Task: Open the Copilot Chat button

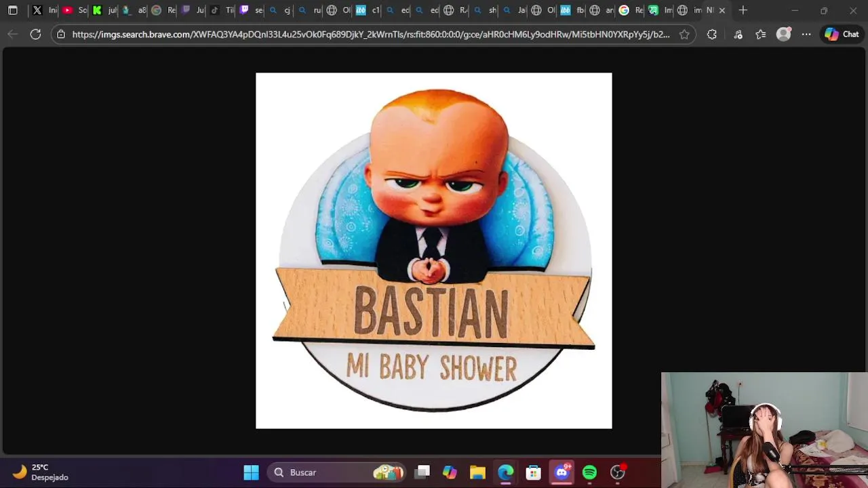Action: tap(842, 34)
